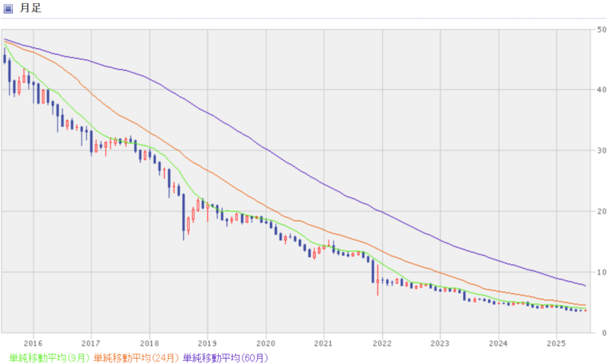Click the 30 price axis label

[602, 151]
